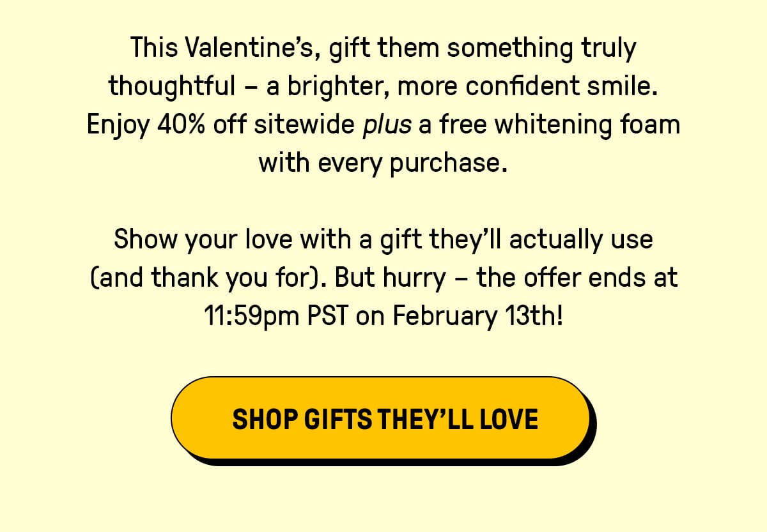Click the "February 13th!" date text
The height and width of the screenshot is (532, 767).
477,316
